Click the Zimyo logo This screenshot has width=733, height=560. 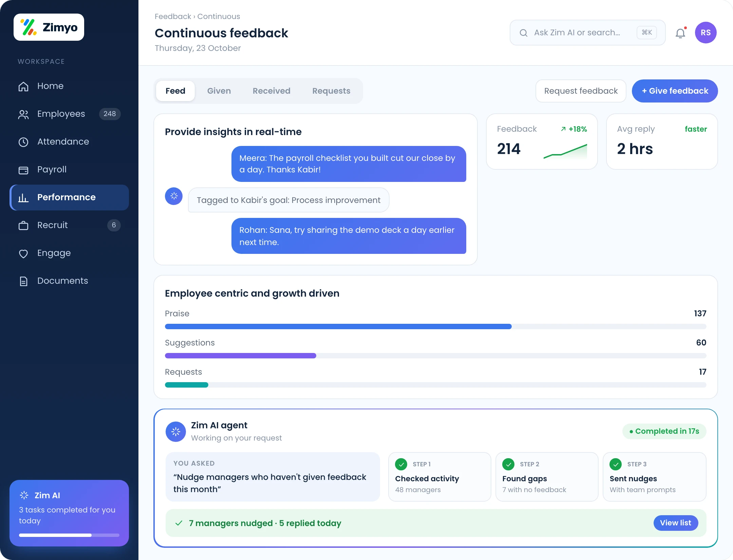tap(49, 27)
